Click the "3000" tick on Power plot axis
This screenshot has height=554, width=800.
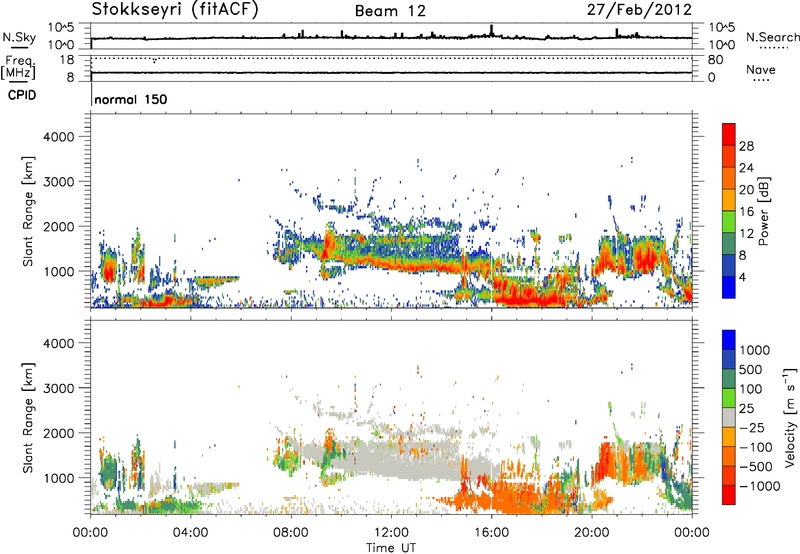point(59,182)
